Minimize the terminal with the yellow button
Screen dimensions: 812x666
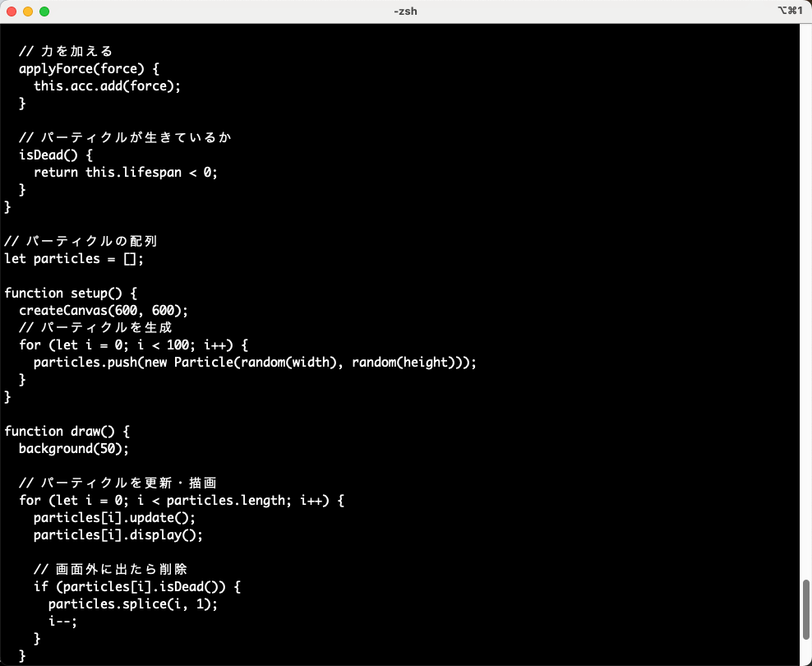(x=28, y=12)
